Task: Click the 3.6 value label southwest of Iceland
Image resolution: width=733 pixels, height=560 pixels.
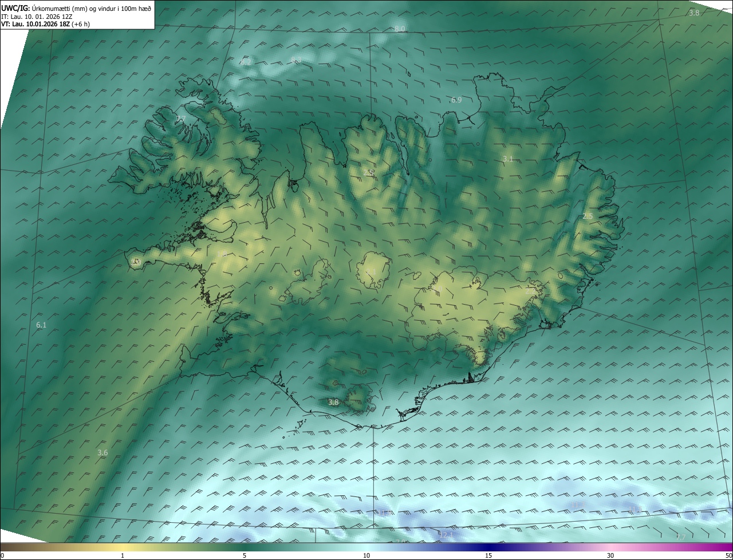Action: tap(103, 452)
